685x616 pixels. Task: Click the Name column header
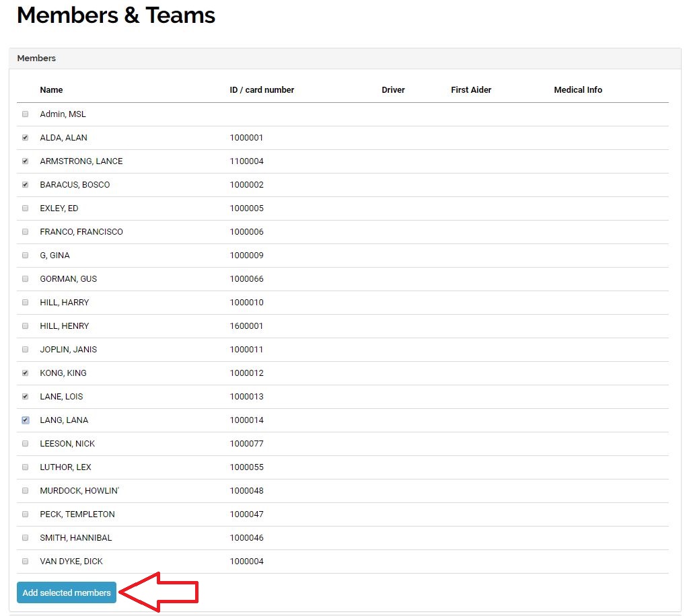click(x=51, y=90)
